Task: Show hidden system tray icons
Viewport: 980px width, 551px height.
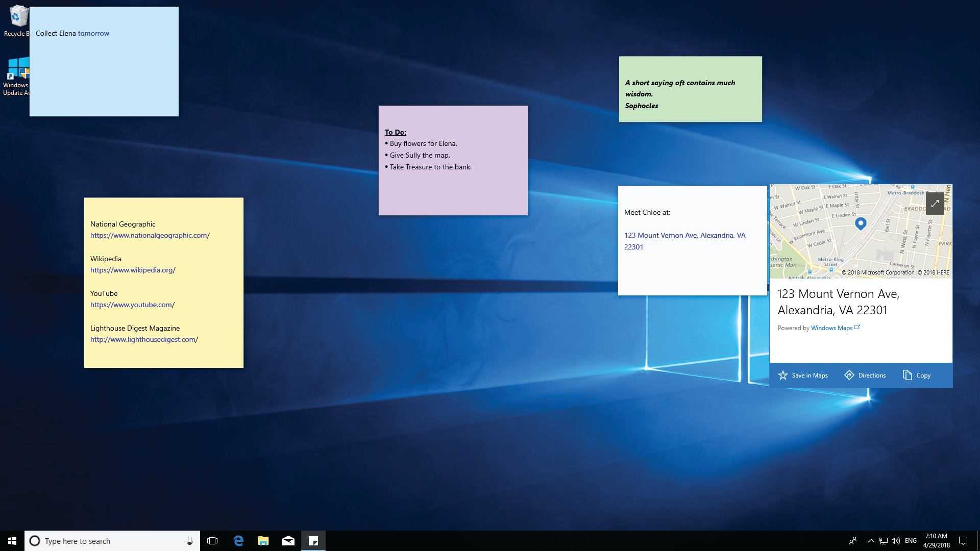Action: coord(871,541)
